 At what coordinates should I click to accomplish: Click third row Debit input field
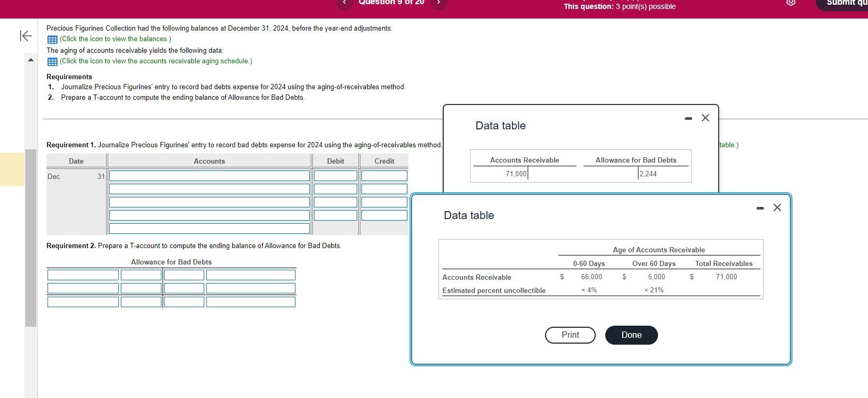[336, 202]
